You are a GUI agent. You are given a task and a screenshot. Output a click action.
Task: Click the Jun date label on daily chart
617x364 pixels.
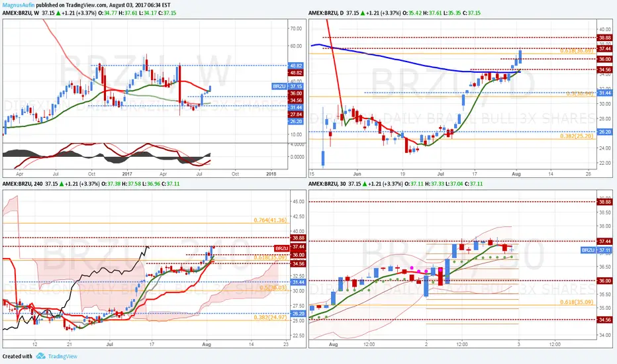point(357,173)
